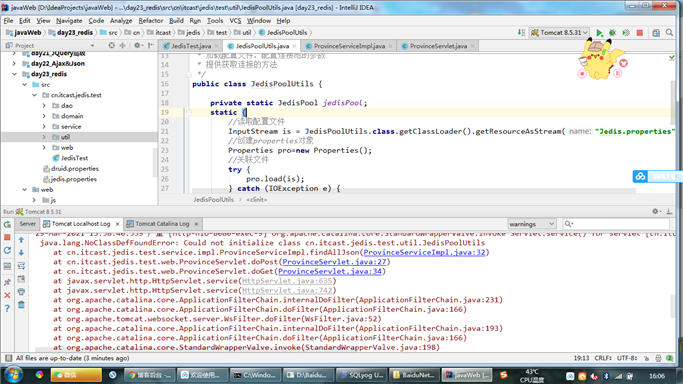Screen dimensions: 683x384
Task: Expand the service package
Action: (44, 126)
